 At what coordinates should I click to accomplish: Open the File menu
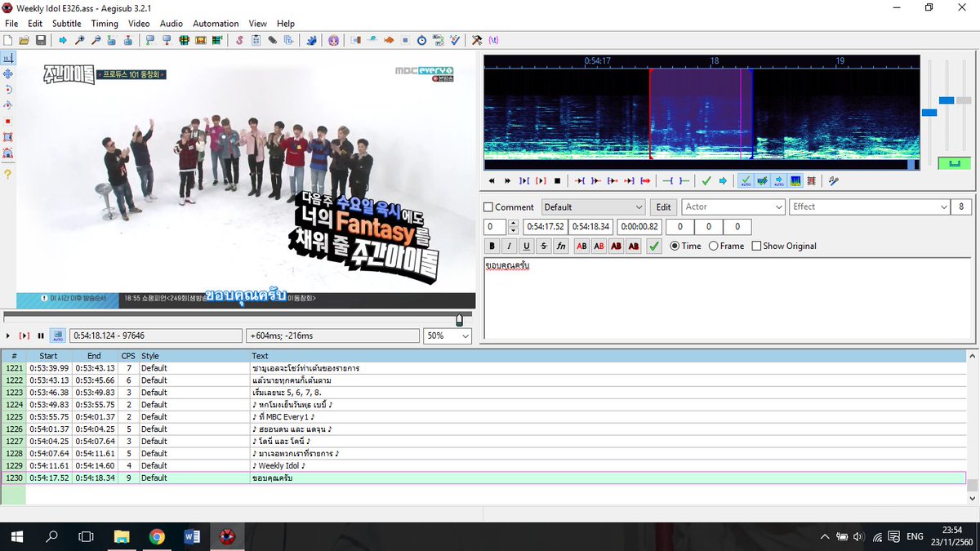click(11, 24)
